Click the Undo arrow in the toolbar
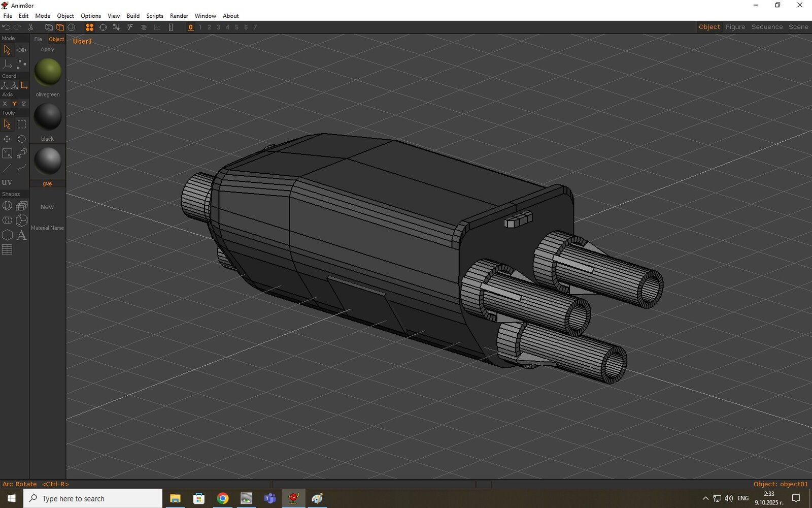The image size is (812, 508). pos(6,27)
